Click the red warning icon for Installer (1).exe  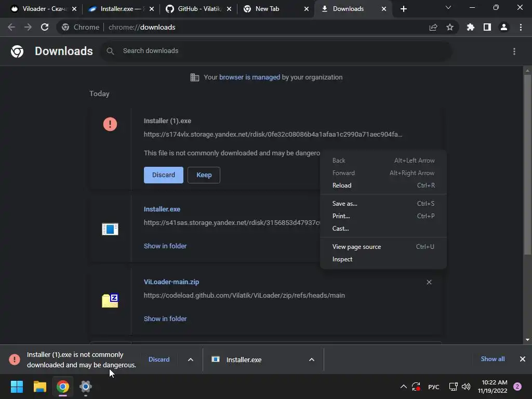coord(110,124)
